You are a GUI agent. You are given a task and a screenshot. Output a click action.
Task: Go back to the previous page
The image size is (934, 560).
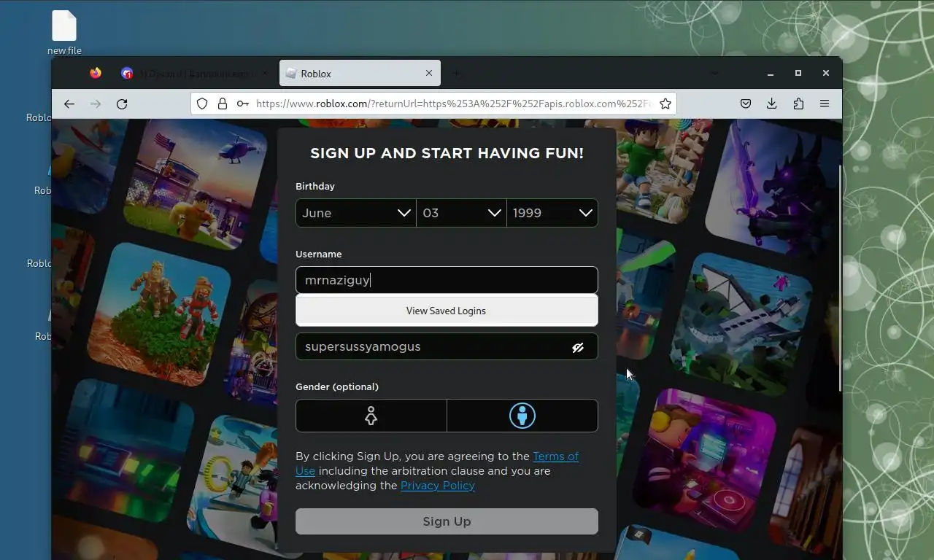click(69, 104)
